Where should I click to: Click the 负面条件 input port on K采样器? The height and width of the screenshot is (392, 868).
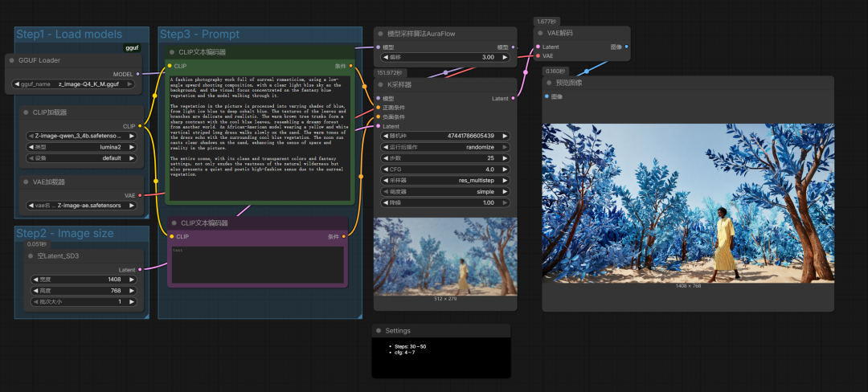tap(378, 117)
